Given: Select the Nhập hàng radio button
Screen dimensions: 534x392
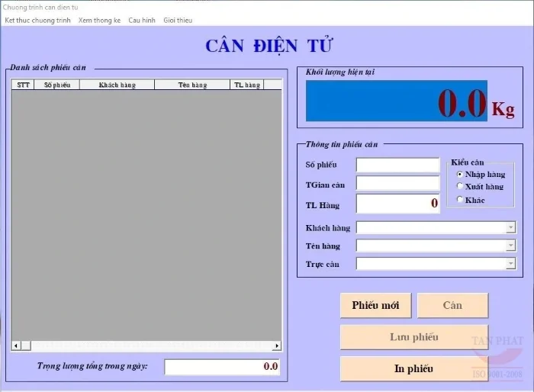Looking at the screenshot, I should pos(459,174).
